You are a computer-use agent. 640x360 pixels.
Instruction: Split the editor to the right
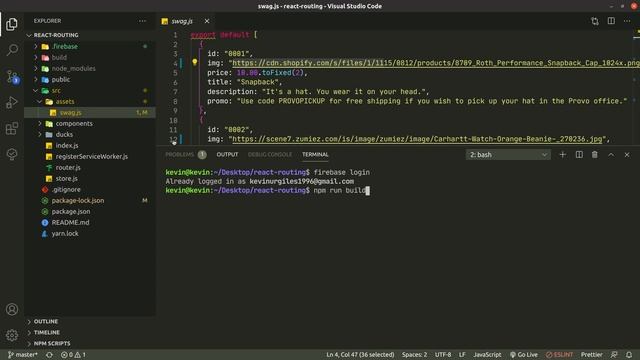[611, 21]
